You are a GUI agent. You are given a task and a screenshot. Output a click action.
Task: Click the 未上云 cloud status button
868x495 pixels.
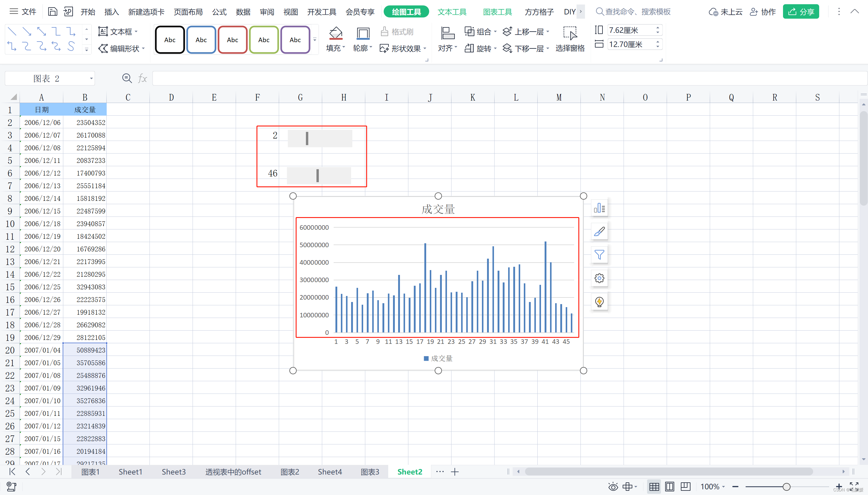pos(725,12)
